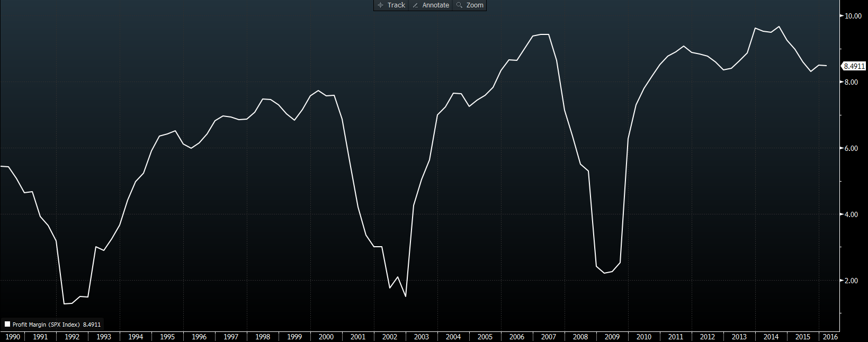Click the 2007 year label on time axis
Screen dimensions: 868x342
tap(549, 337)
